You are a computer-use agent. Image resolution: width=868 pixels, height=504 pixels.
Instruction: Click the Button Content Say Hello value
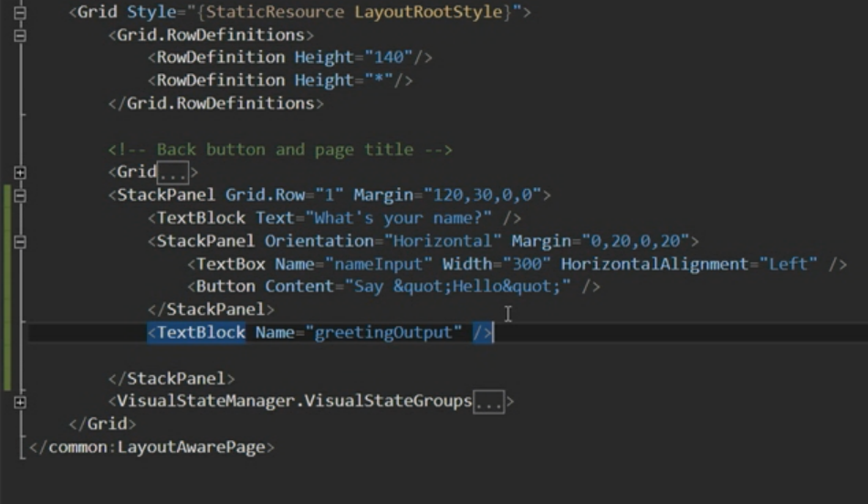click(x=458, y=287)
